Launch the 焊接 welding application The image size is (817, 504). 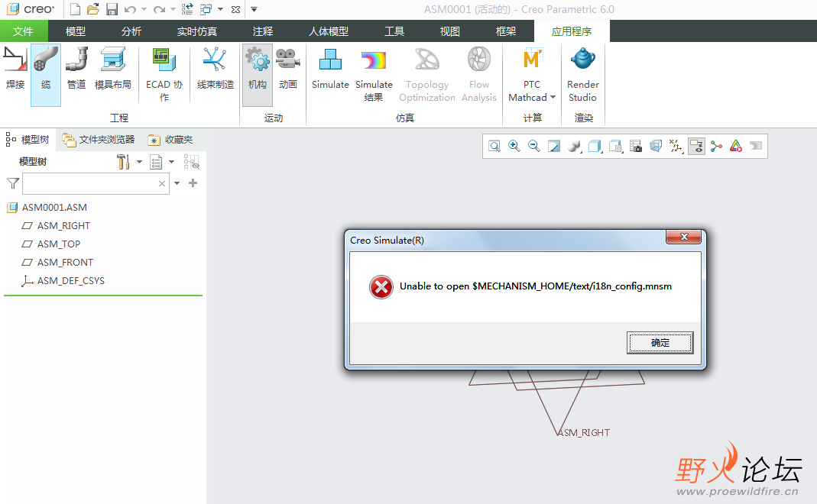pyautogui.click(x=15, y=68)
